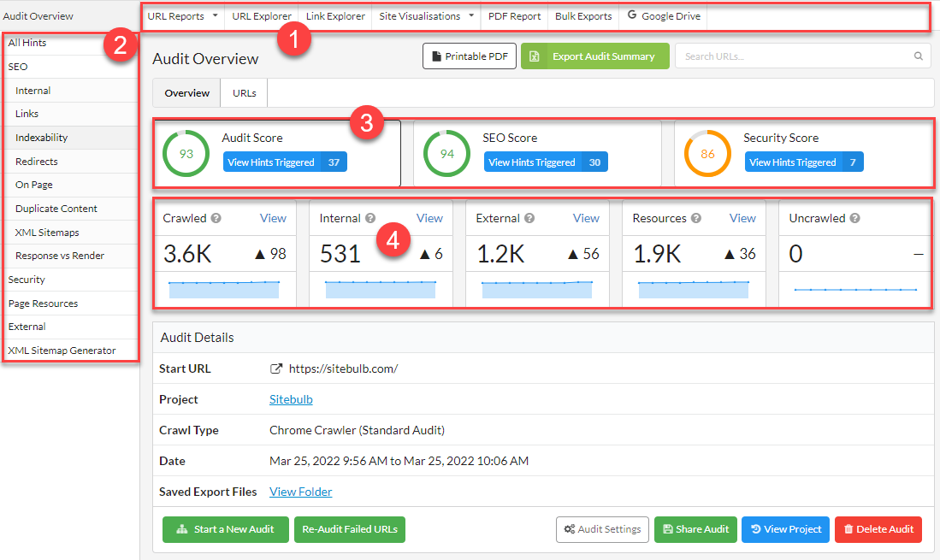This screenshot has width=940, height=560.
Task: Click the 3.6K crawled count
Action: [x=187, y=254]
